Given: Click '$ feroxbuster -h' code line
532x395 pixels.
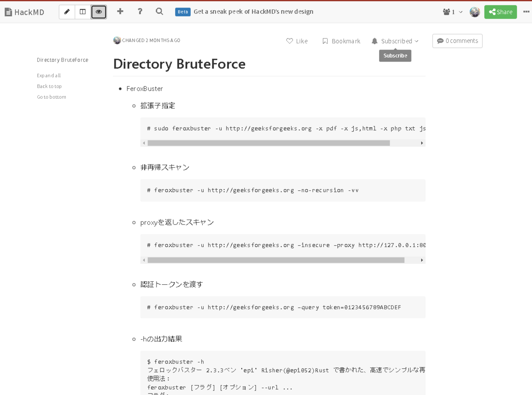Looking at the screenshot, I should point(176,362).
